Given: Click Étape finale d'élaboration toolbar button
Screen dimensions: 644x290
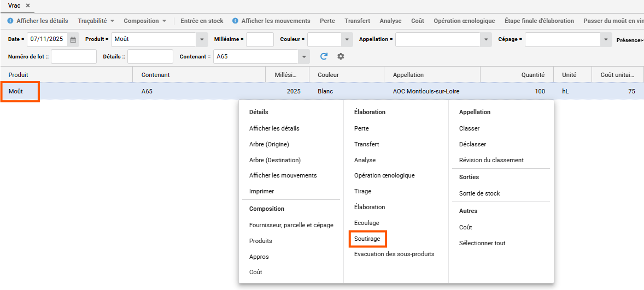Looking at the screenshot, I should coord(539,21).
